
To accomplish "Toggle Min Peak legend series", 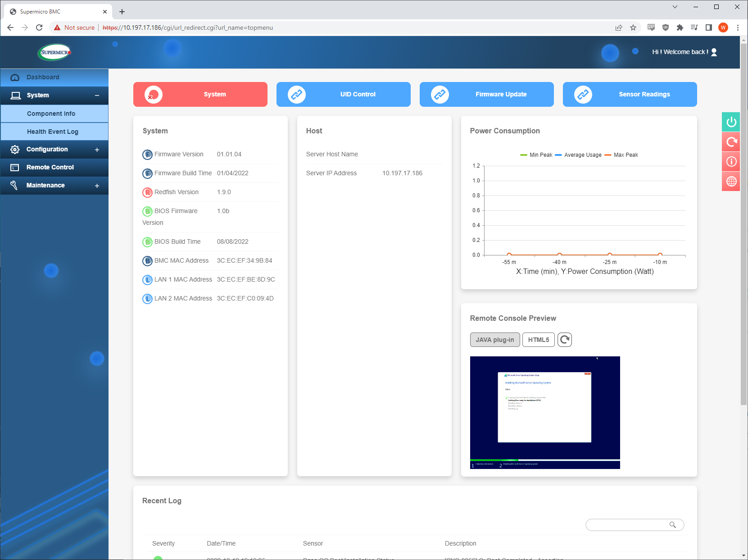I will [x=536, y=155].
